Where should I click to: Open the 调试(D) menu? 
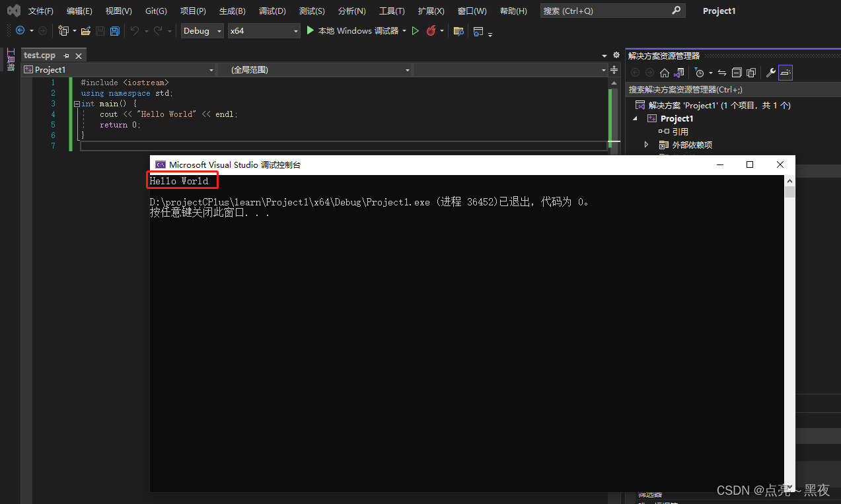coord(272,11)
